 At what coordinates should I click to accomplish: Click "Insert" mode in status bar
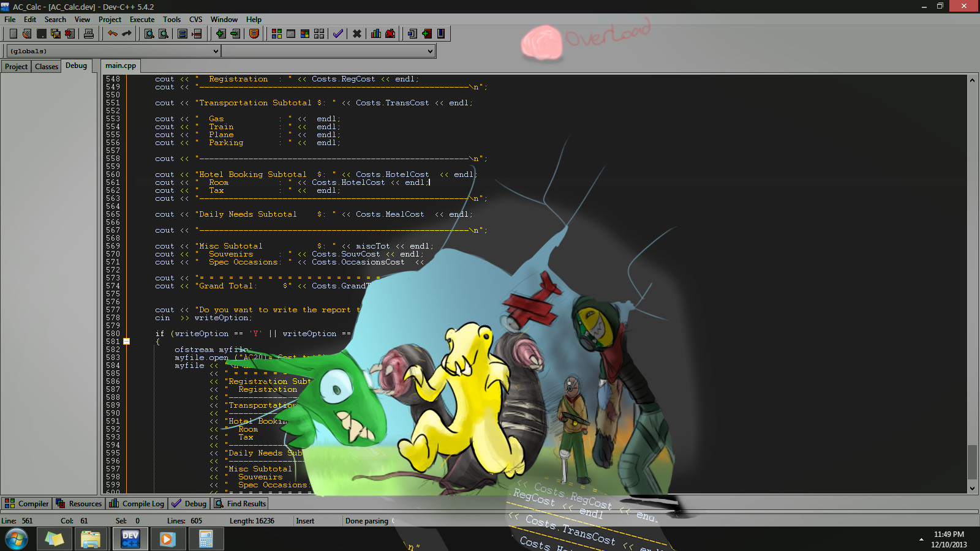tap(305, 521)
